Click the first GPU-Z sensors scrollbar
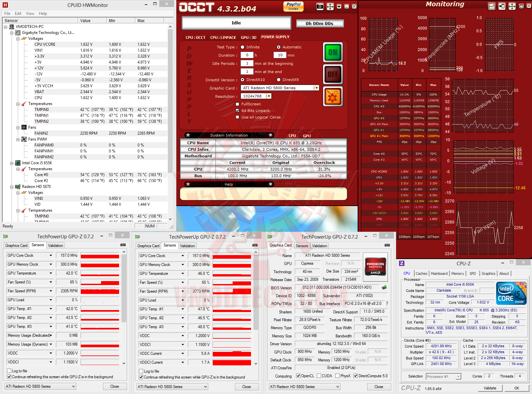This screenshot has height=394, width=532. pyautogui.click(x=124, y=288)
